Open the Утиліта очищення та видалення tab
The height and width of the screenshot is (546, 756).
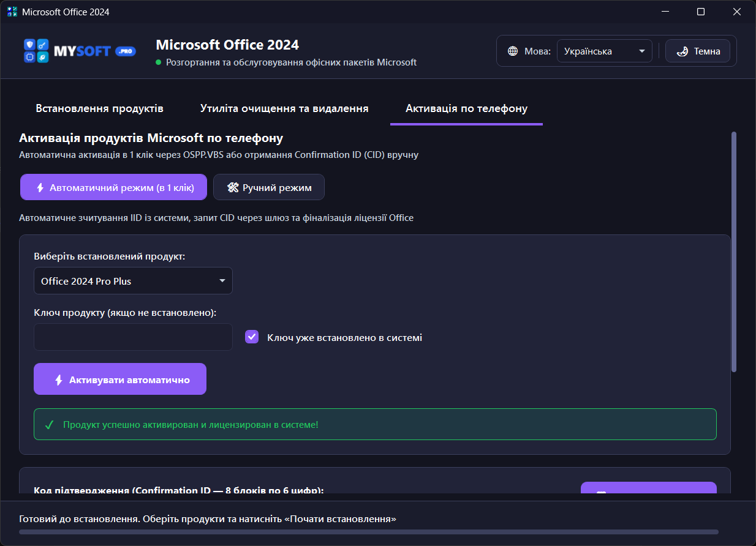pos(284,108)
